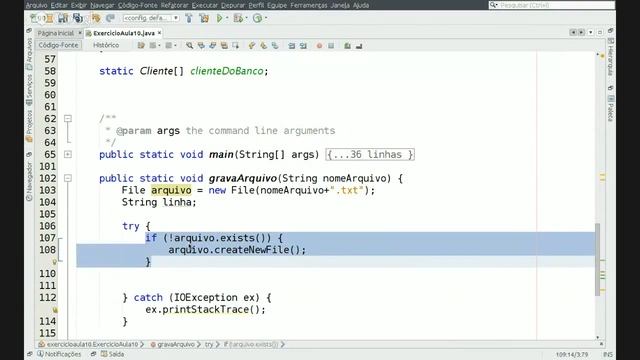Click the Comment editor icon
The image size is (640, 360).
click(x=347, y=46)
